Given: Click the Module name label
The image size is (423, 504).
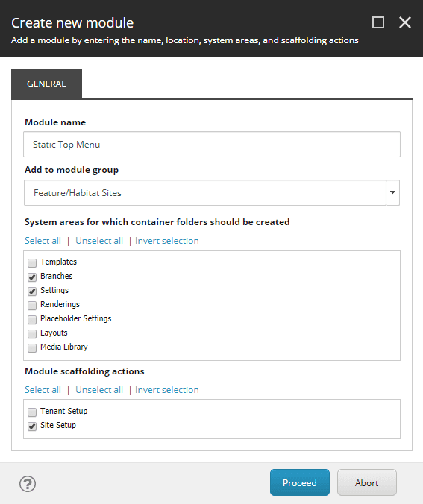Looking at the screenshot, I should point(55,122).
